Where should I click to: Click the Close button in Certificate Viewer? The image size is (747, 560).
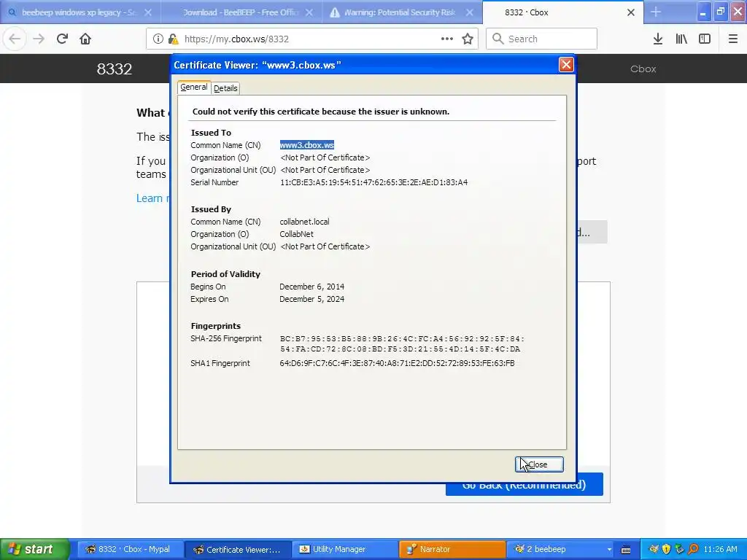(539, 464)
